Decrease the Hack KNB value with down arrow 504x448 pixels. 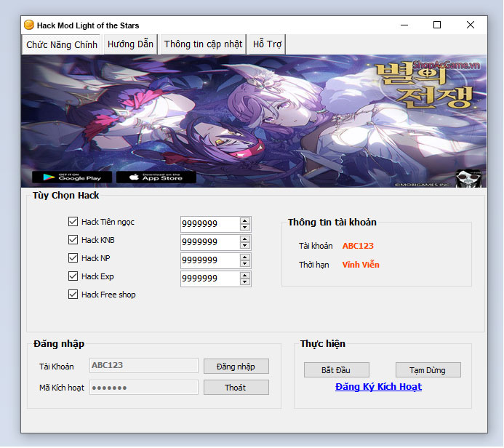[245, 246]
